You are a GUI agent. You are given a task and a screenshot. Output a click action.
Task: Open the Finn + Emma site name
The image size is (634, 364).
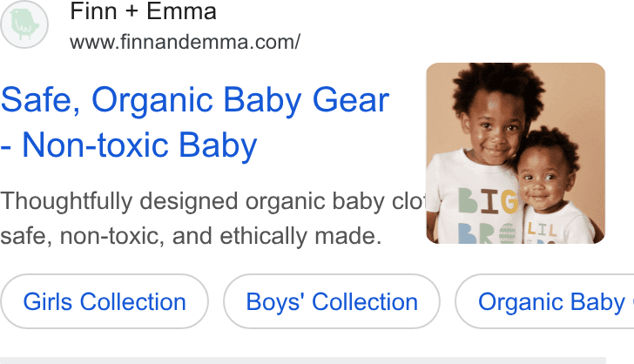point(143,11)
